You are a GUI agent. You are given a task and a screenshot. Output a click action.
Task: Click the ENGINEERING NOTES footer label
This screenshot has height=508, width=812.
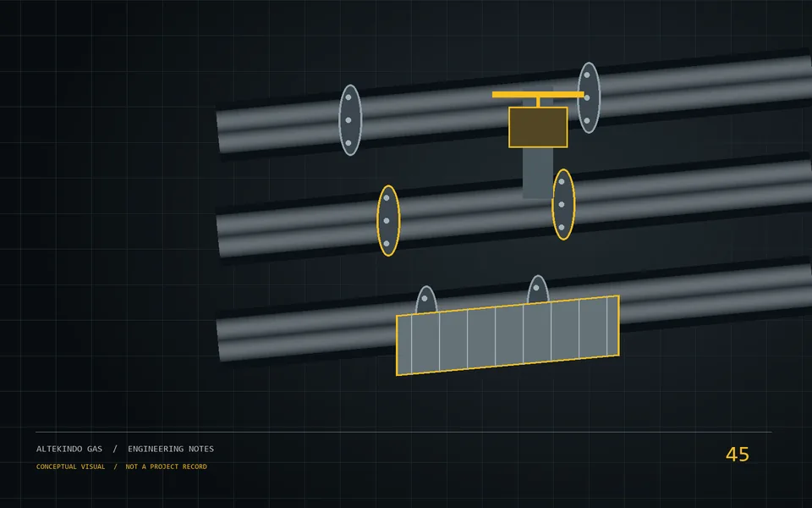click(171, 449)
